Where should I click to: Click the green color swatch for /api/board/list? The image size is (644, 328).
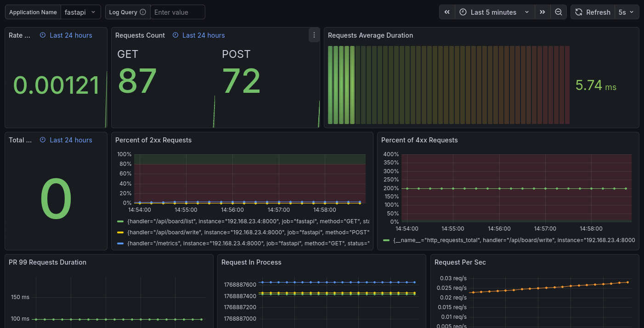click(121, 221)
